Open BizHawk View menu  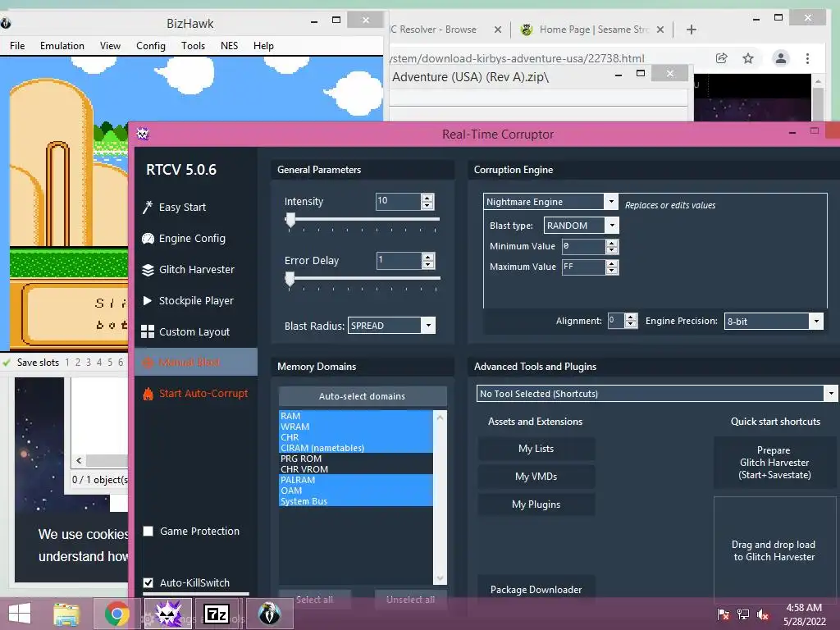tap(110, 46)
